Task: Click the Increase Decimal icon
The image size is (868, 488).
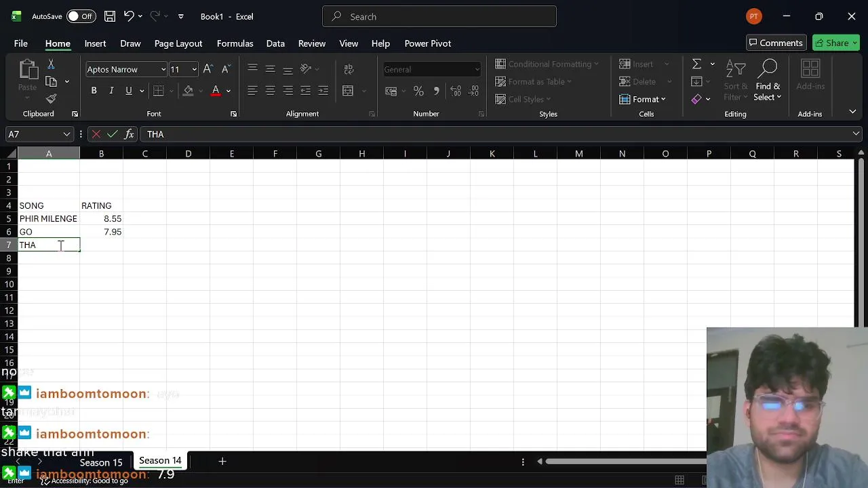Action: point(456,91)
